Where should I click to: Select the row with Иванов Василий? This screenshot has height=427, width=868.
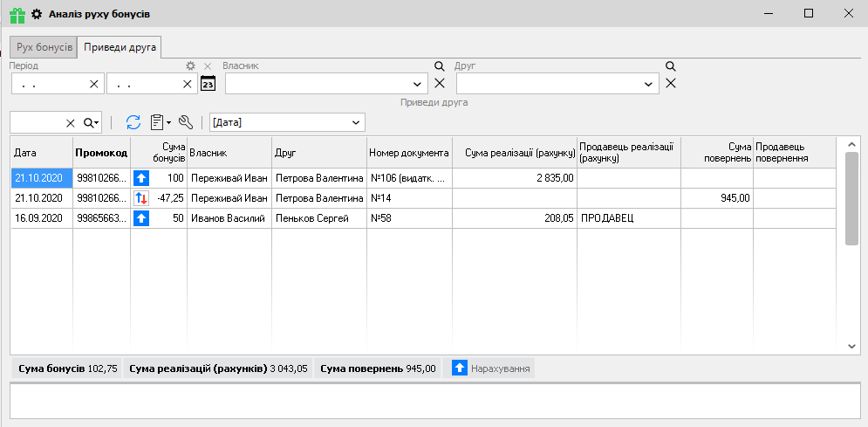[x=229, y=217]
